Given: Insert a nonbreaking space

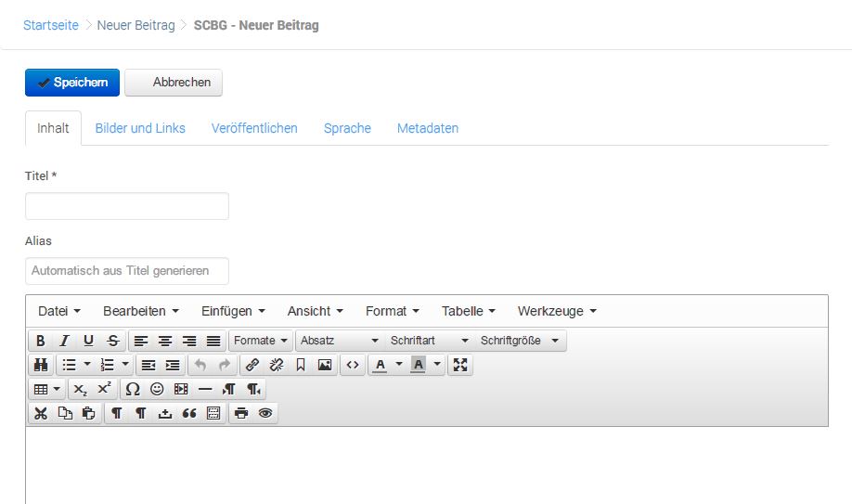Looking at the screenshot, I should click(x=164, y=413).
